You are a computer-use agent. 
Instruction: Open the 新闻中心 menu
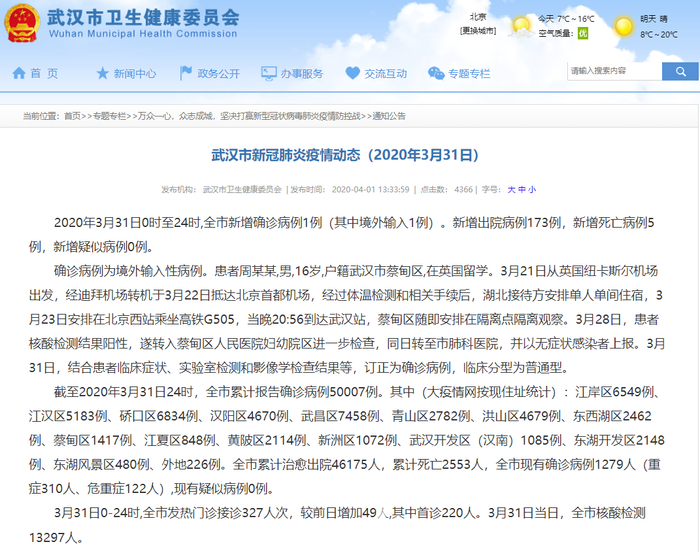pos(135,74)
